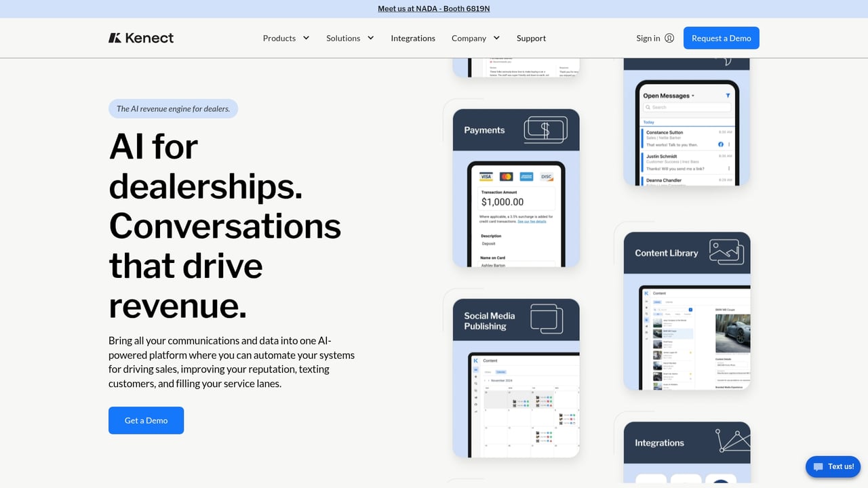Click the filter icon in Open Messages
The image size is (868, 488).
728,96
